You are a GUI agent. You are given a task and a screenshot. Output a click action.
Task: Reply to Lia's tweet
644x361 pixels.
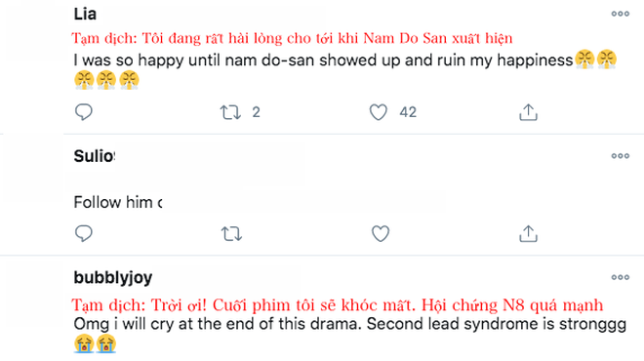pyautogui.click(x=84, y=112)
